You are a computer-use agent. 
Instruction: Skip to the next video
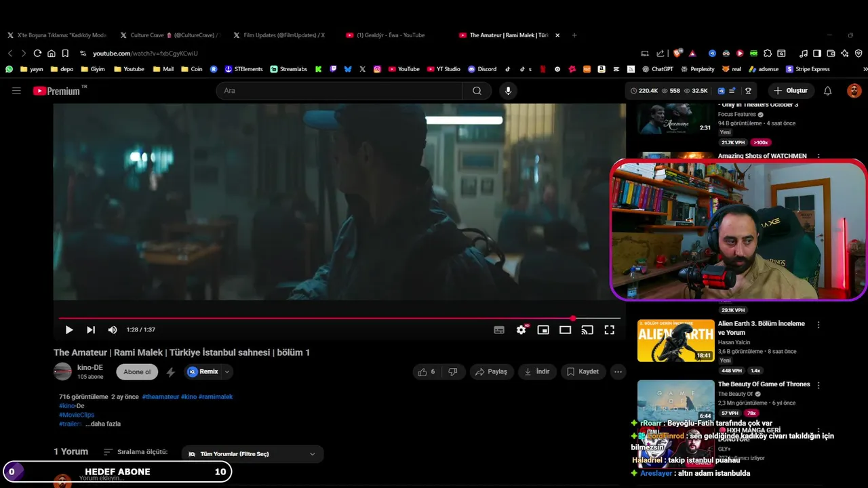point(91,330)
